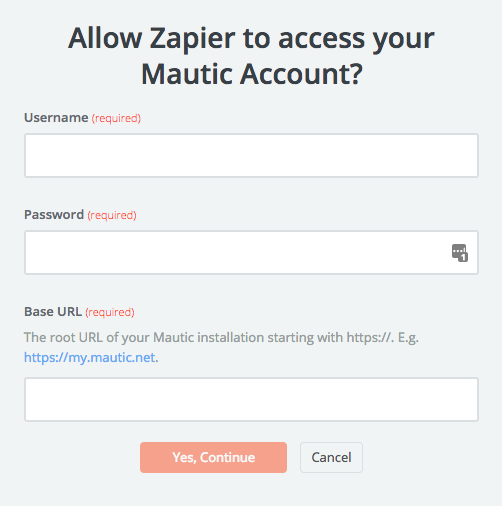Click the red (required) text beside Password
The height and width of the screenshot is (506, 502).
coord(112,215)
